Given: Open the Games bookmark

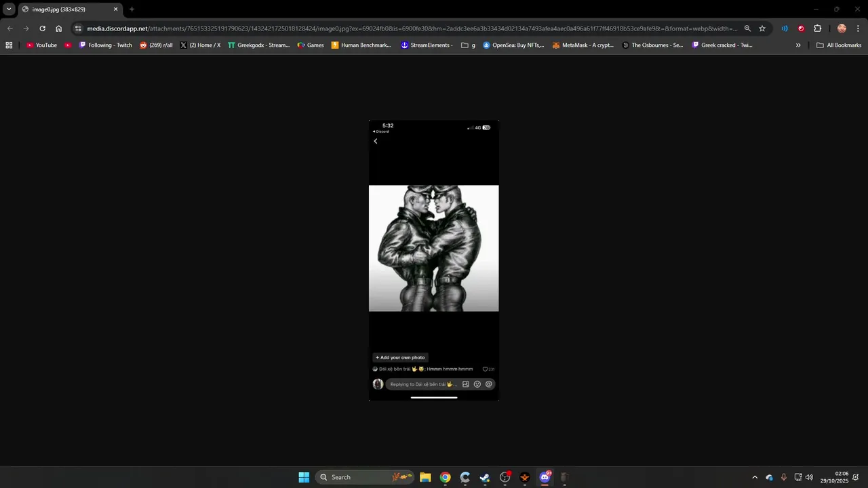Looking at the screenshot, I should point(311,45).
